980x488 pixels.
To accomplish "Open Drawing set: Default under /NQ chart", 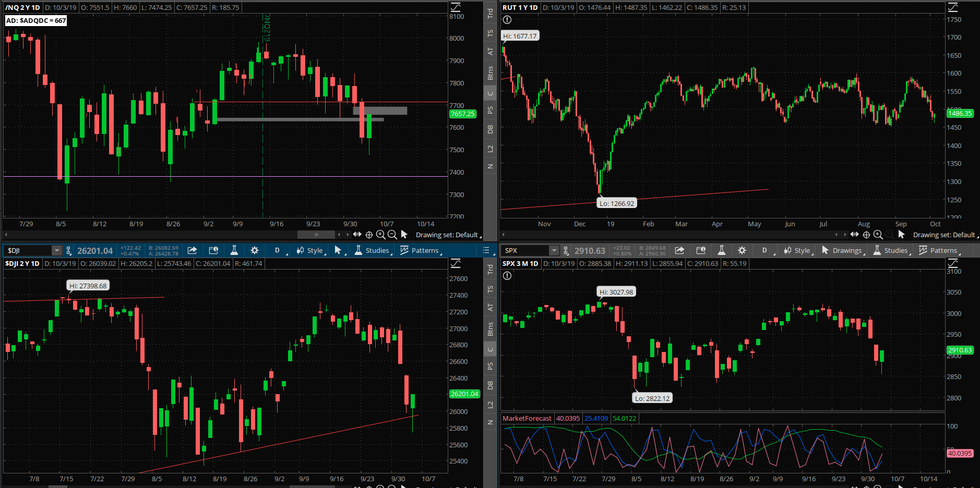I will pos(448,235).
